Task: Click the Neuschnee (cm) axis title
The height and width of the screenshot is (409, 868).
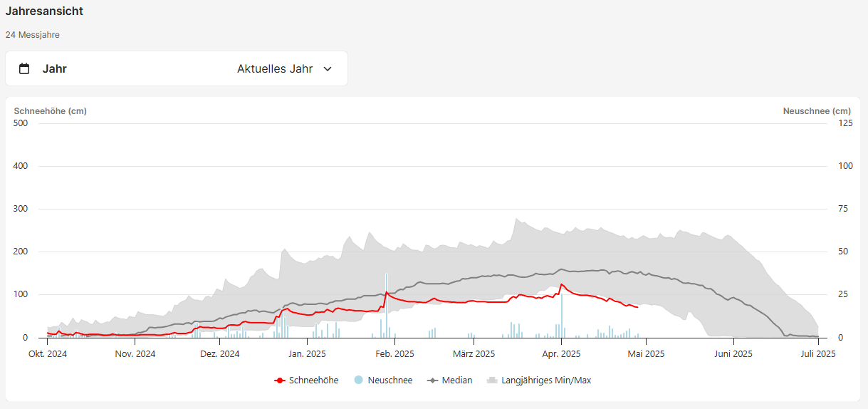Action: pos(816,111)
